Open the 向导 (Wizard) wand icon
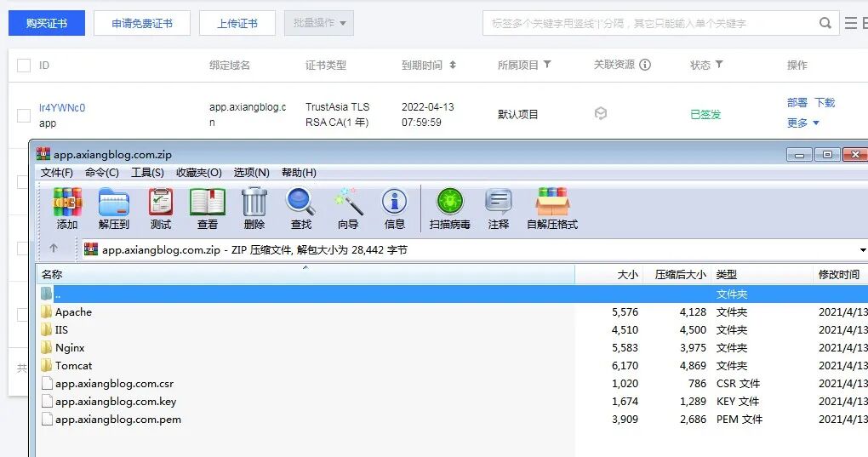 (348, 202)
